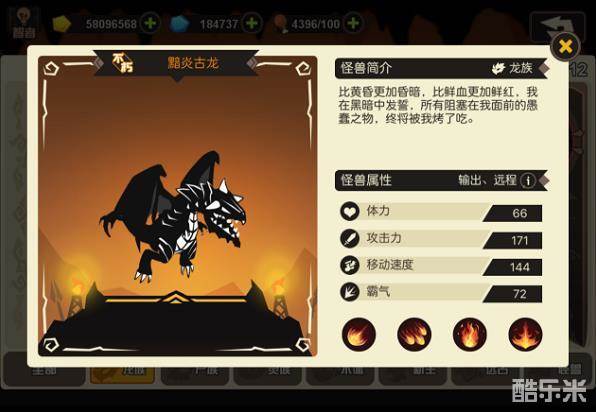View the fourth fire burst skill
The image size is (596, 412).
tap(525, 334)
